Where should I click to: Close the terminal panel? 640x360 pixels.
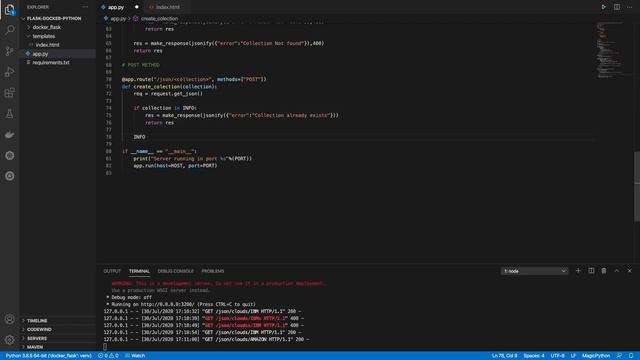click(x=629, y=271)
